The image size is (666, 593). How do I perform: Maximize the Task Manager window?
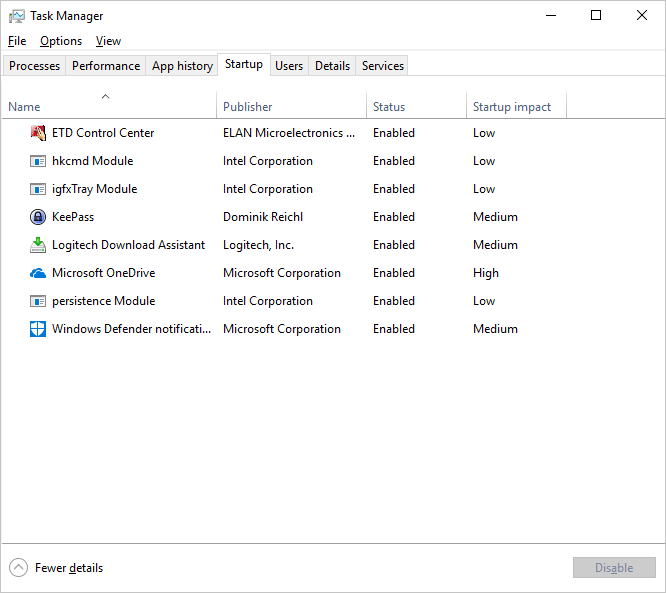click(x=596, y=16)
